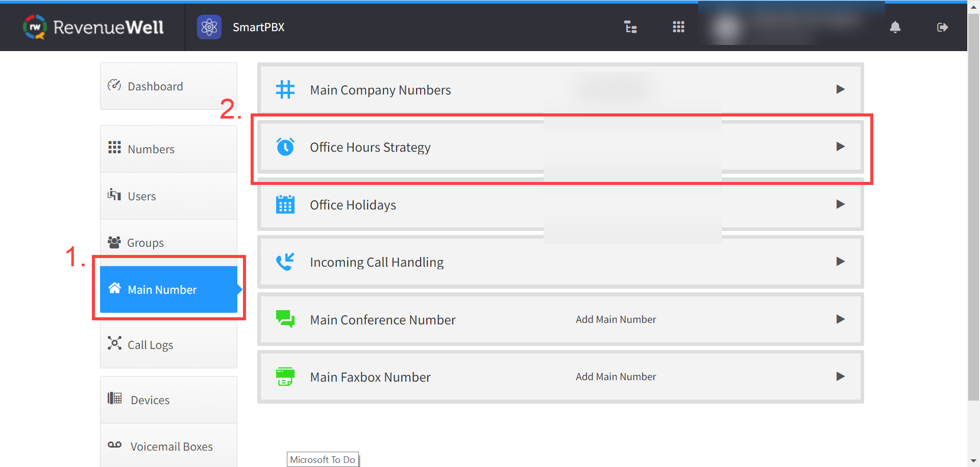Click the calendar icon for Office Holidays
Screen dimensions: 980x467
click(285, 204)
